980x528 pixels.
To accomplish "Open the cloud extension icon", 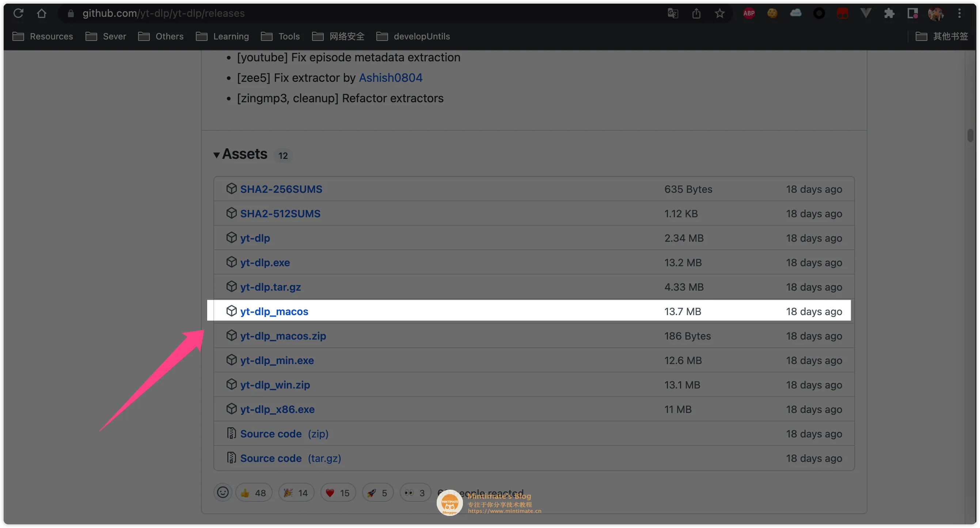I will [x=795, y=13].
